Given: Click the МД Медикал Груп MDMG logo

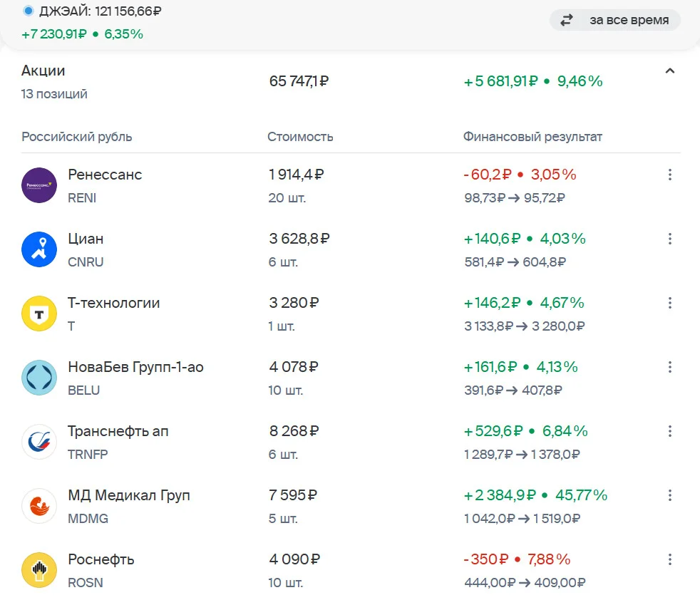Looking at the screenshot, I should pos(39,506).
